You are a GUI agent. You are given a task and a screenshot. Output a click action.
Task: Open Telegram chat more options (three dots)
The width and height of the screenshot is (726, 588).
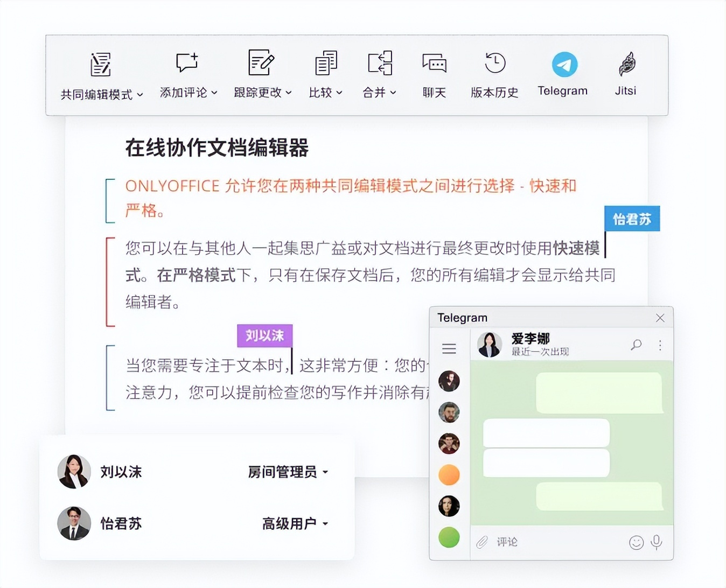click(660, 345)
